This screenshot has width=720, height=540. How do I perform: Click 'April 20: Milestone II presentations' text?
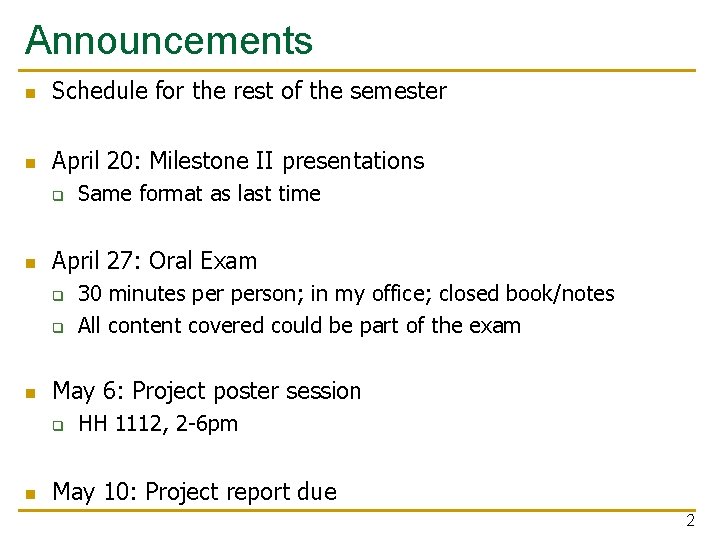(238, 161)
